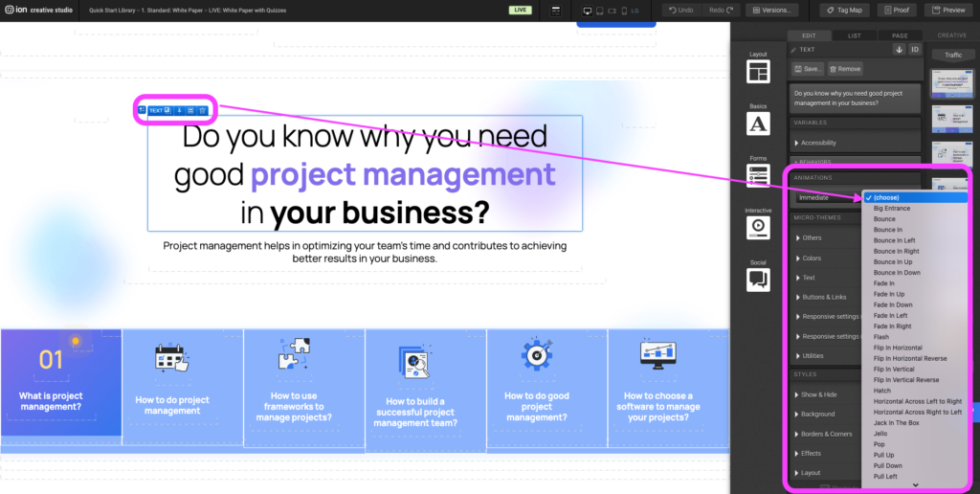
Task: Open the Social elements icon
Action: [758, 279]
